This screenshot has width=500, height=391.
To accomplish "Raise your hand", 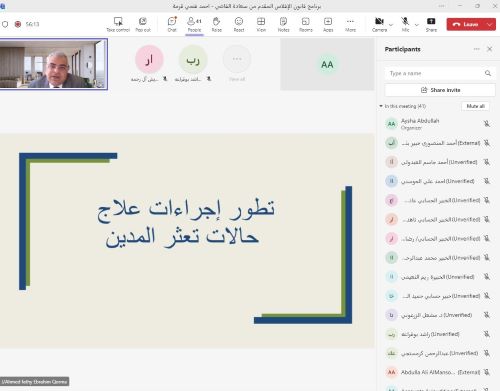I will click(217, 24).
